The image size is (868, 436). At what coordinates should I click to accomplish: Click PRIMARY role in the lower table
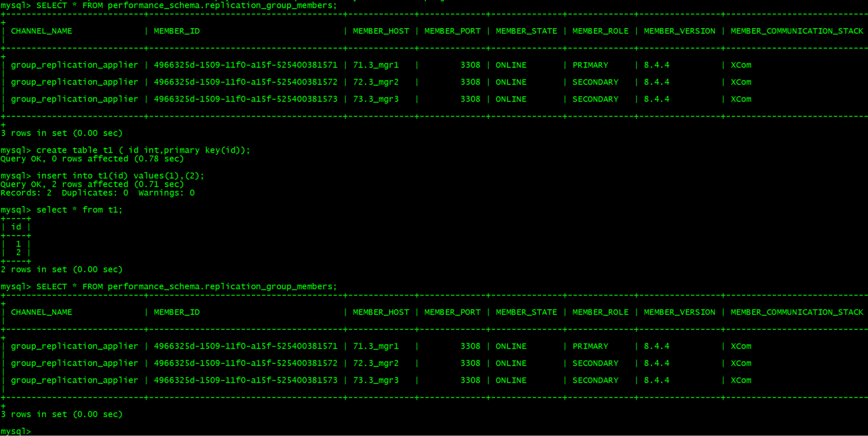590,347
